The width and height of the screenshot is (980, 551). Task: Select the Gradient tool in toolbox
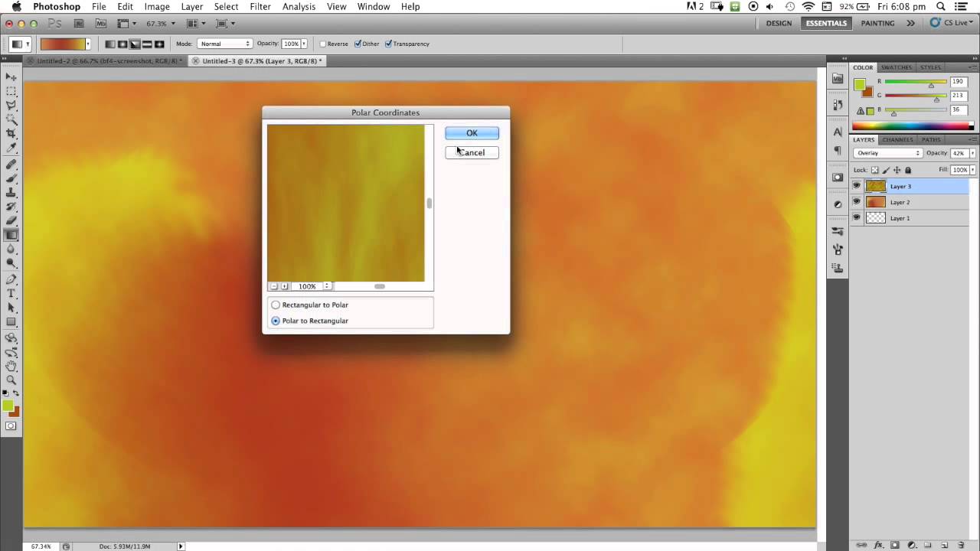11,235
